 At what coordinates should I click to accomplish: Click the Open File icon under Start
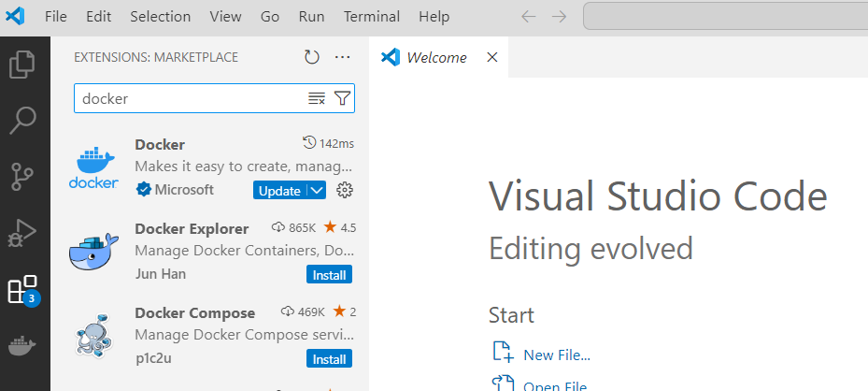pos(503,384)
